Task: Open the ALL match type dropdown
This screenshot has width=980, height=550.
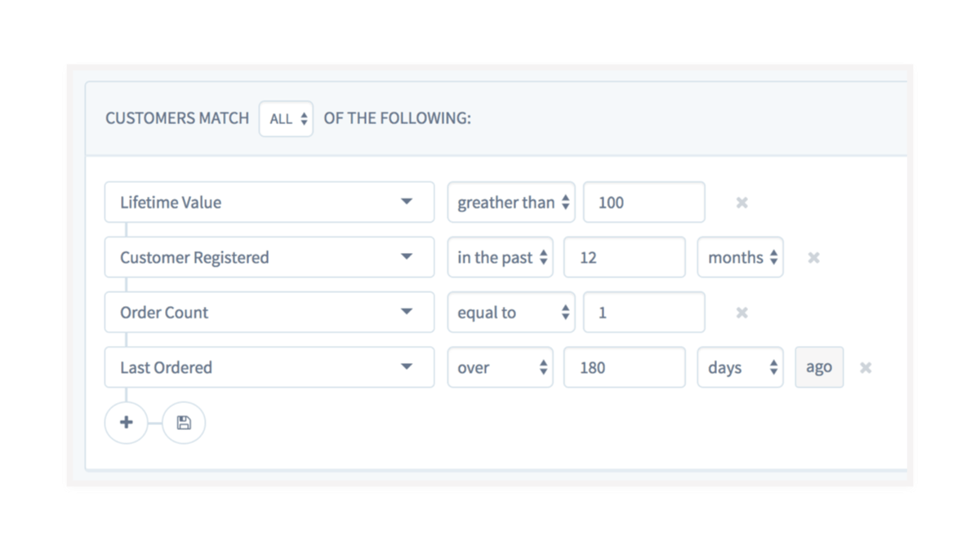Action: 286,119
